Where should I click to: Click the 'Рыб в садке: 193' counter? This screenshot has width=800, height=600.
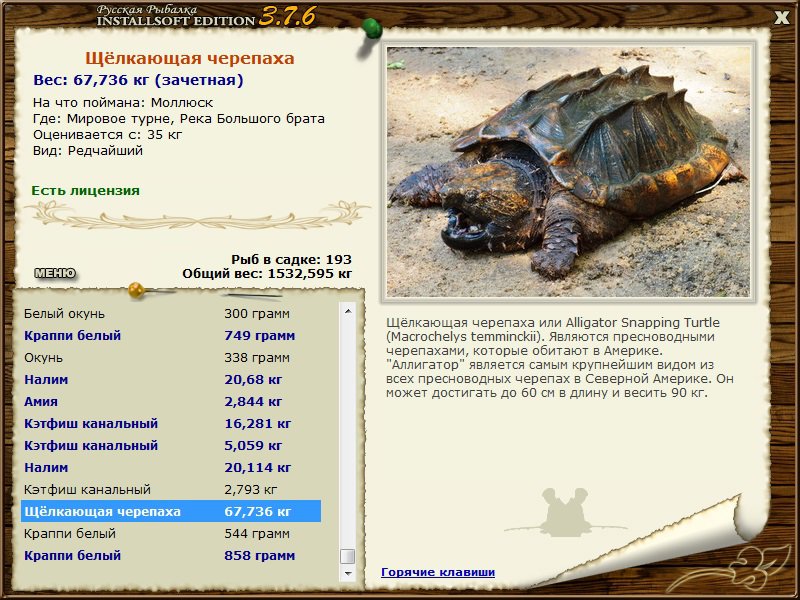click(x=291, y=259)
